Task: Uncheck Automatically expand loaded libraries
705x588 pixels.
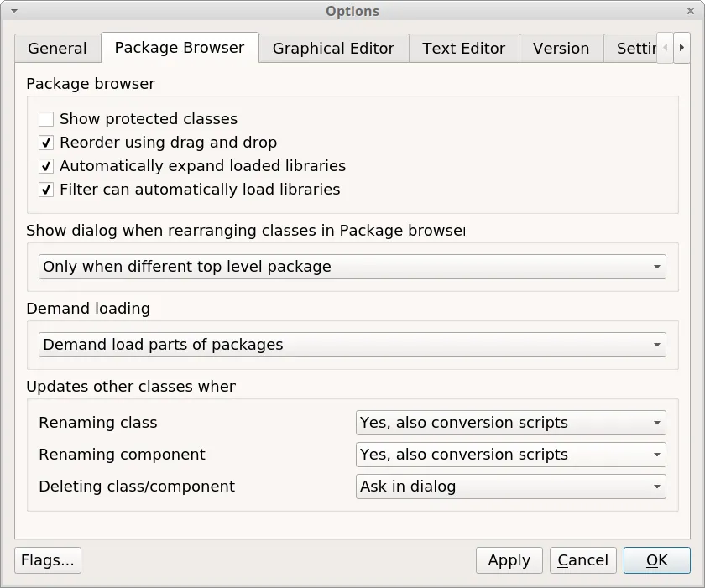Action: tap(46, 166)
